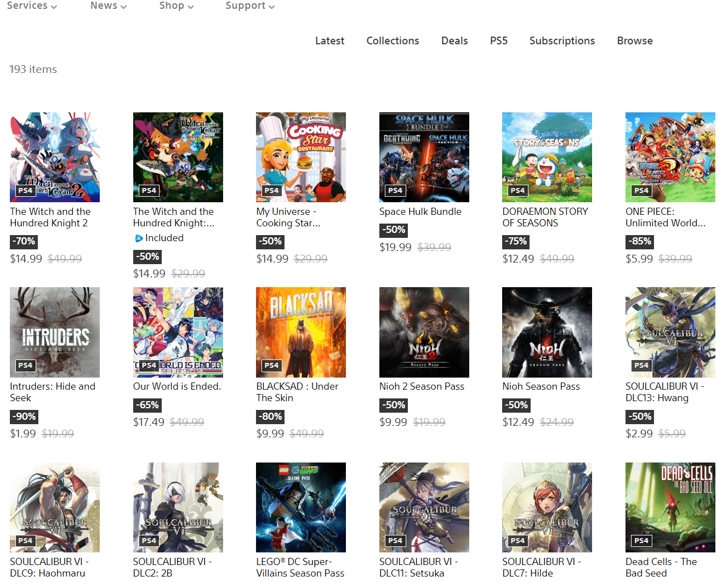Select the Intruders: Hide and Seek cover
Screen dimensions: 728x582
[x=55, y=332]
